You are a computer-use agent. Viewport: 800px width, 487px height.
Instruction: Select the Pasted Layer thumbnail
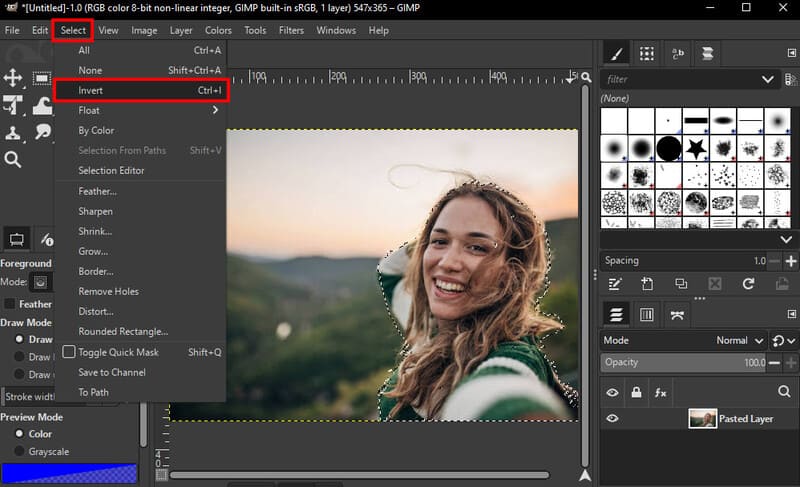702,418
